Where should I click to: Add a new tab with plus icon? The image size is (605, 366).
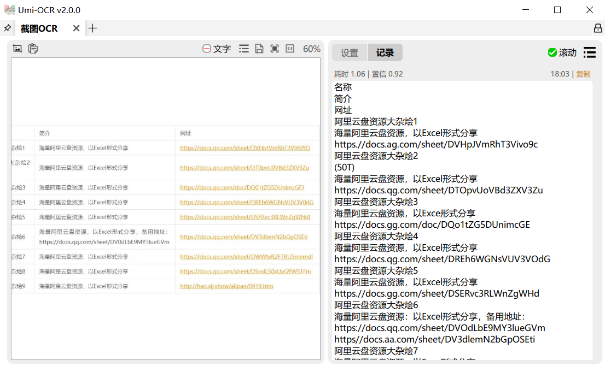pyautogui.click(x=93, y=28)
